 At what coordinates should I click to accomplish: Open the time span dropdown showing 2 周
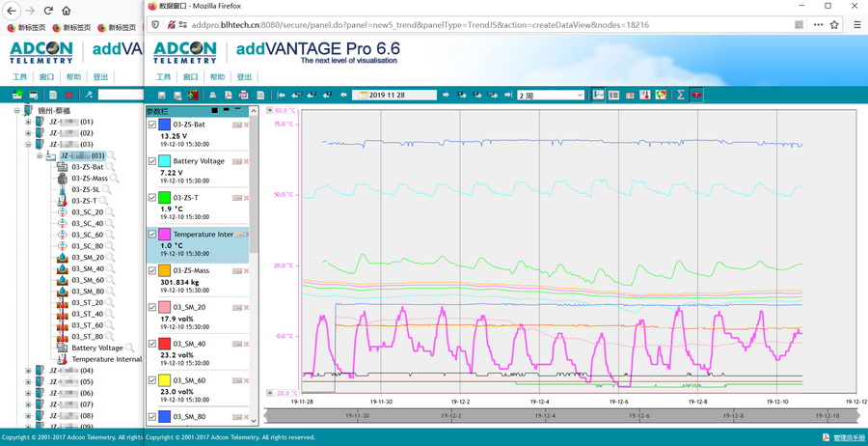click(x=551, y=96)
